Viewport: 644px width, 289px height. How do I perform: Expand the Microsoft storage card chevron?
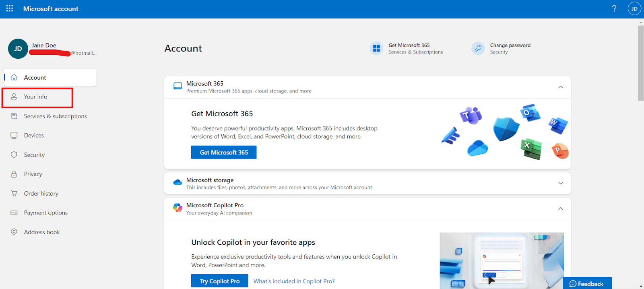point(561,183)
